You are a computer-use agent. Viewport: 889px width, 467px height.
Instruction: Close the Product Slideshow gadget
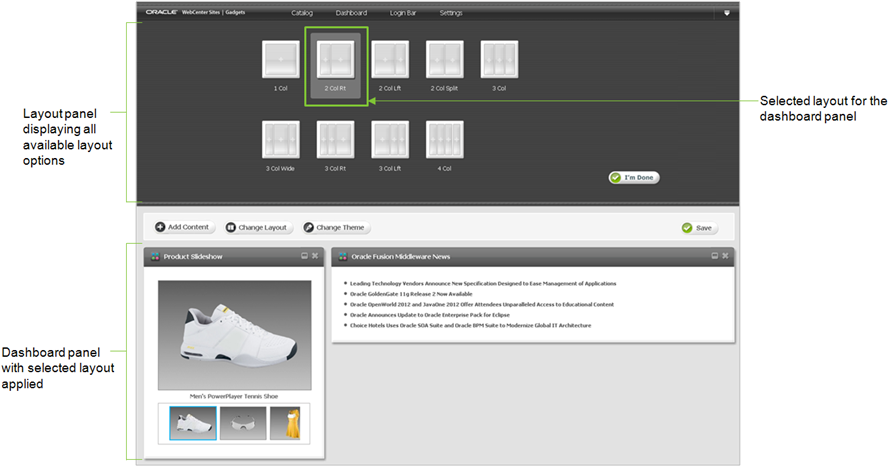pos(315,256)
